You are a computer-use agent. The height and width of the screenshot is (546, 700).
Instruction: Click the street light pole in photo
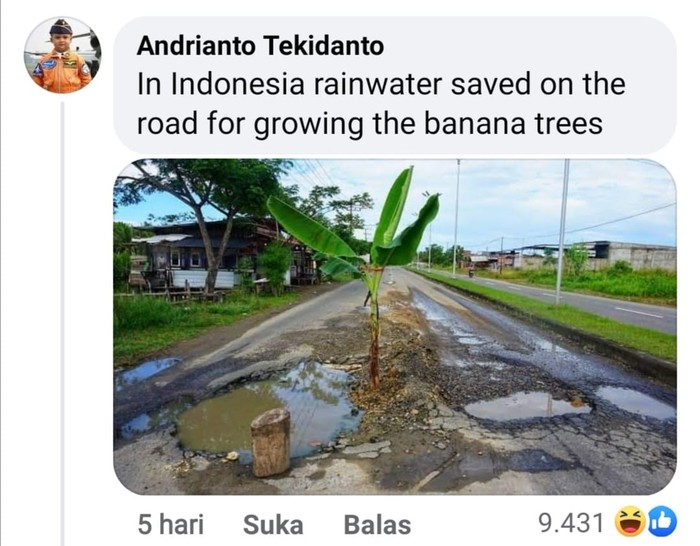tap(562, 232)
